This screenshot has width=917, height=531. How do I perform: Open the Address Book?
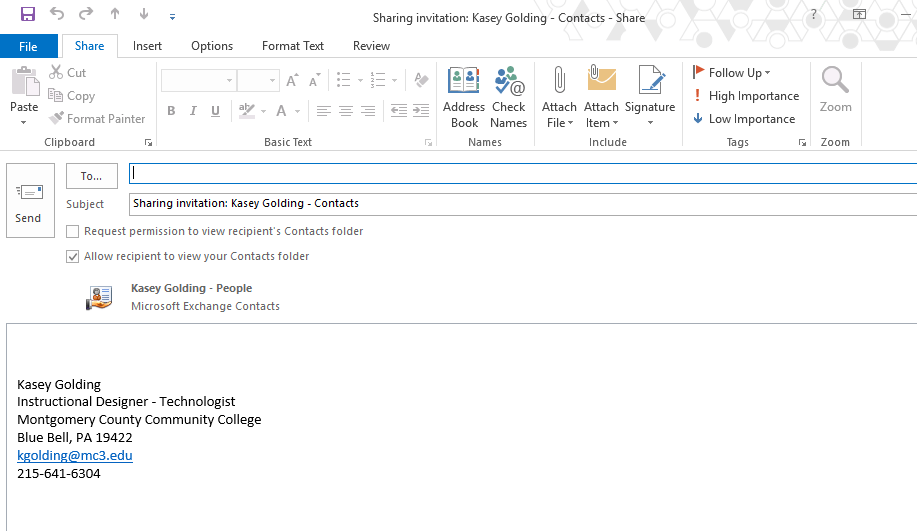coord(464,97)
